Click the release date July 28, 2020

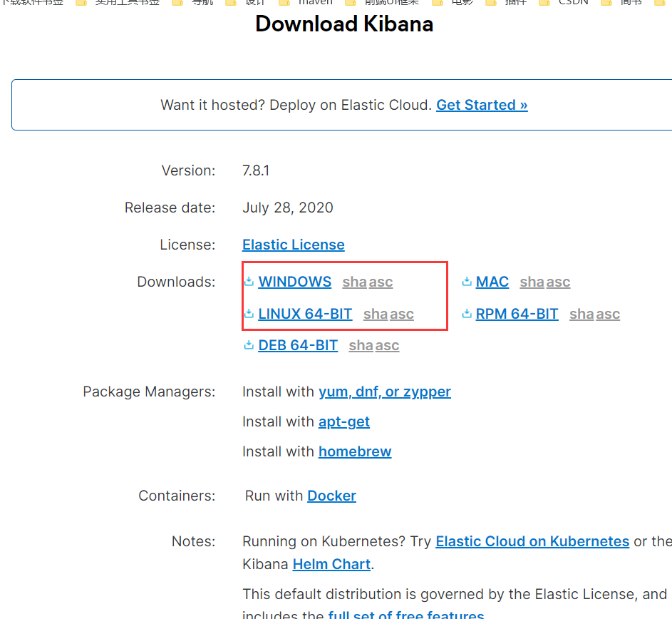click(x=288, y=208)
